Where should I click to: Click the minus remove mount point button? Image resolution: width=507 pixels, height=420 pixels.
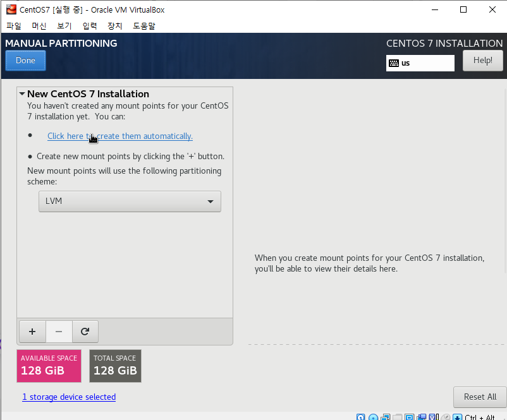(x=59, y=332)
